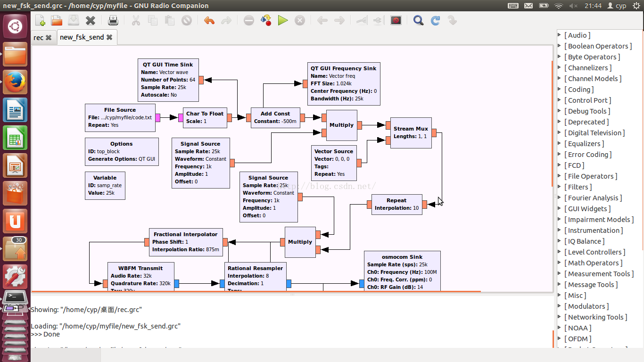Enable the selected block
The height and width of the screenshot is (362, 644).
[362, 20]
